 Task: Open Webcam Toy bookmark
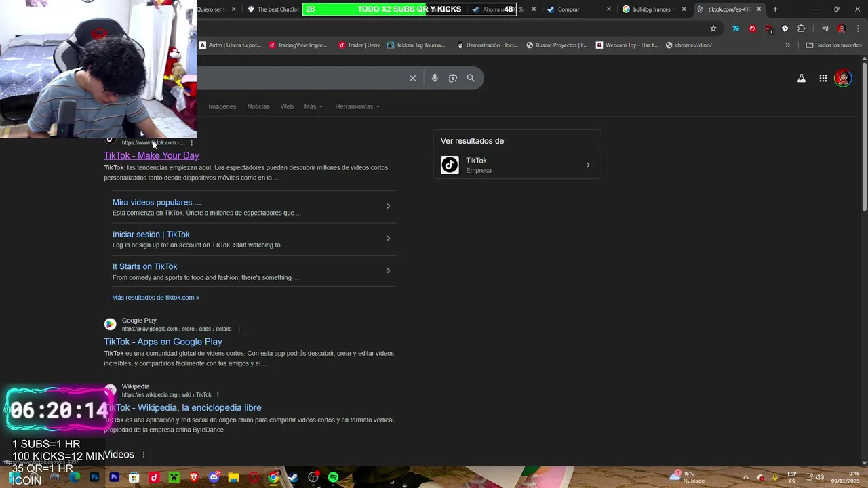[x=627, y=45]
